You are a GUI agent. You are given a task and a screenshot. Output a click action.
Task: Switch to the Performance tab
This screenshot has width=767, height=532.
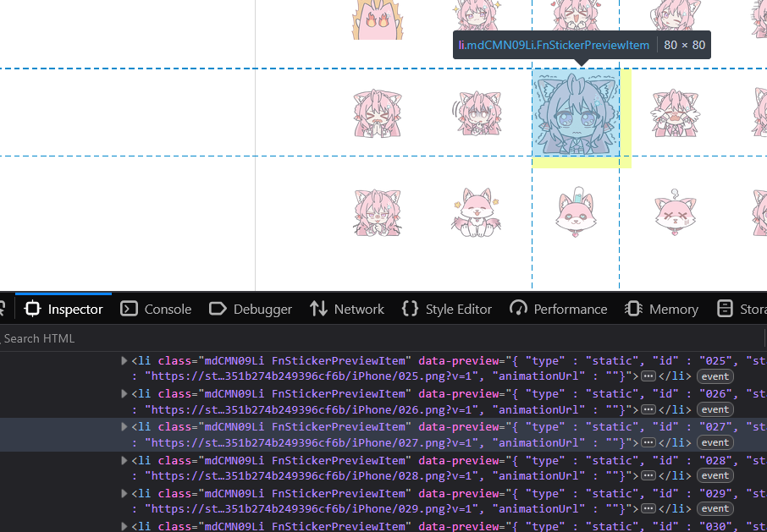tap(558, 310)
